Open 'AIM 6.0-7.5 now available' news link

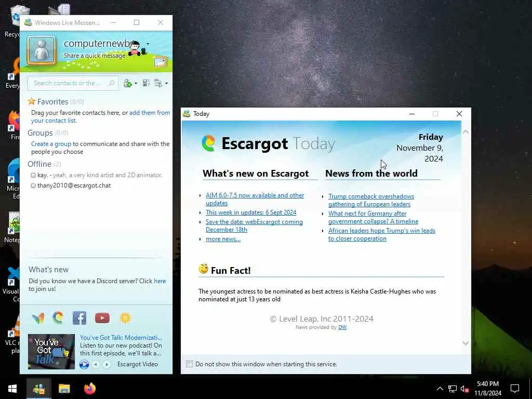click(255, 199)
